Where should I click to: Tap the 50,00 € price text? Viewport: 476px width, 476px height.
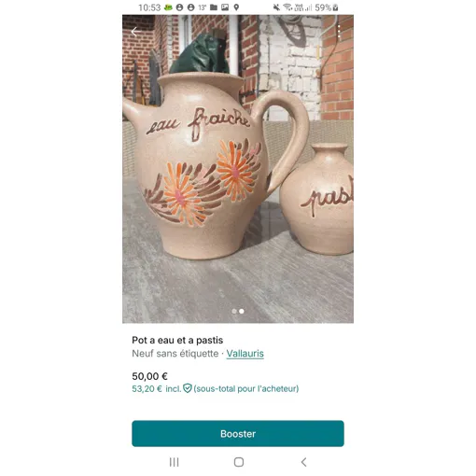click(149, 376)
